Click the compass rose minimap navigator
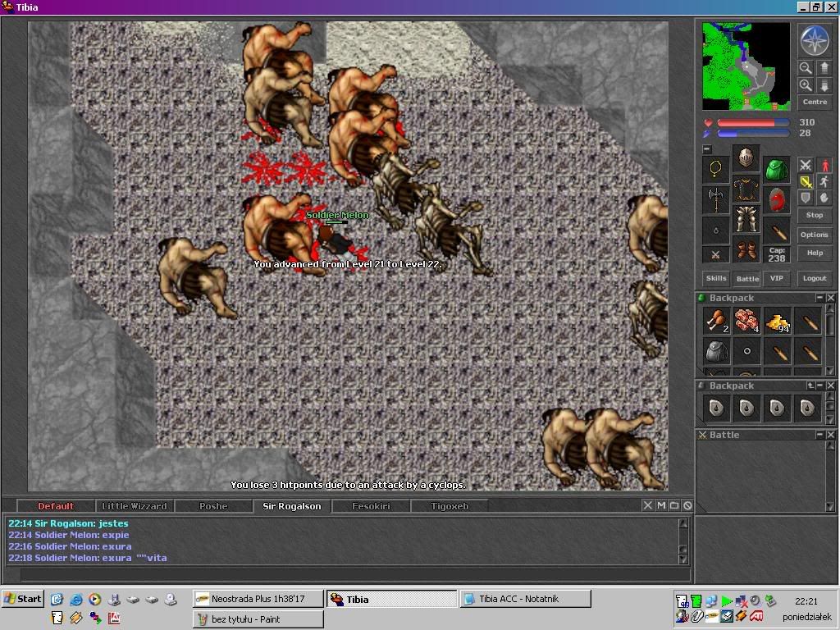Viewport: 840px width, 630px height. point(815,41)
